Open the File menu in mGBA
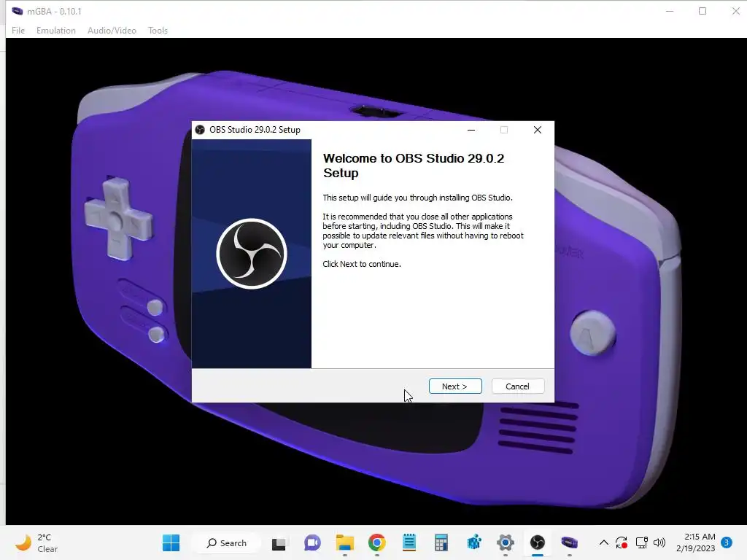This screenshot has width=747, height=560. click(x=18, y=31)
